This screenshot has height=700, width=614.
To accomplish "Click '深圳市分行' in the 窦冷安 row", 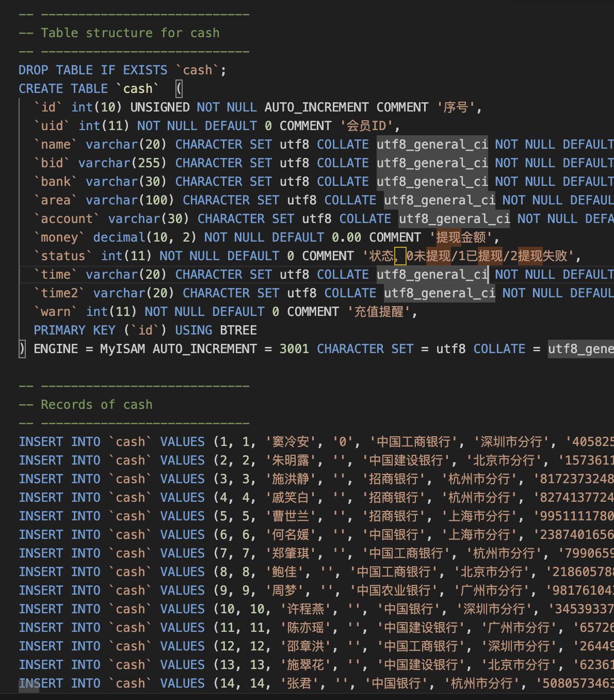I will pos(511,442).
